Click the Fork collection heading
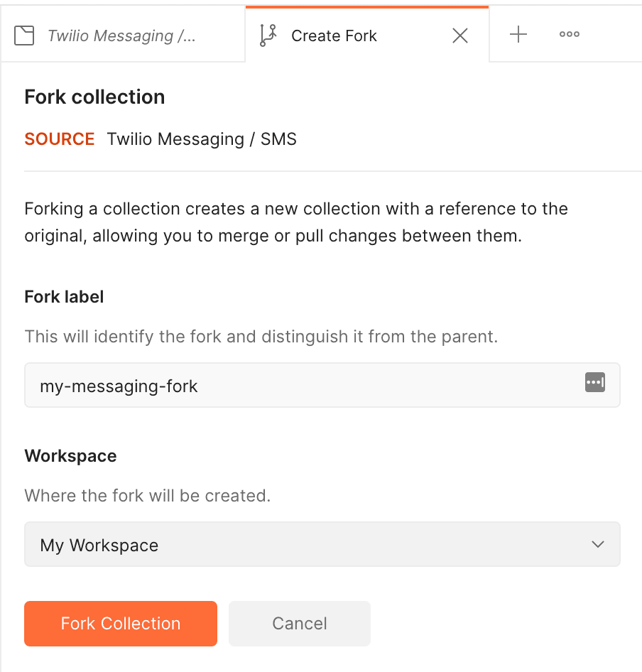Viewport: 642px width, 672px height. (94, 97)
